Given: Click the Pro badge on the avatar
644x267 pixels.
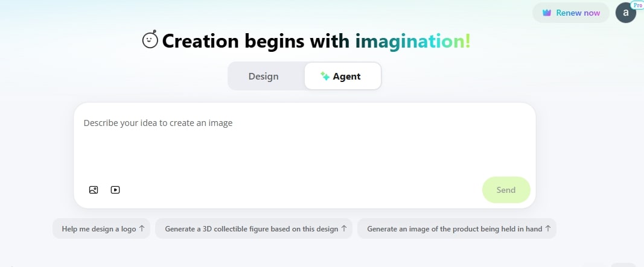Looking at the screenshot, I should (637, 5).
